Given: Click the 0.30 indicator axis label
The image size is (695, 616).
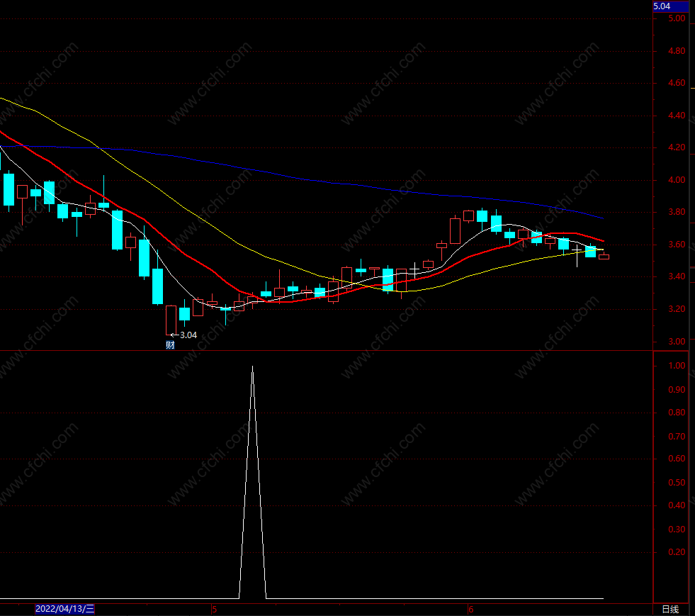Looking at the screenshot, I should (677, 529).
